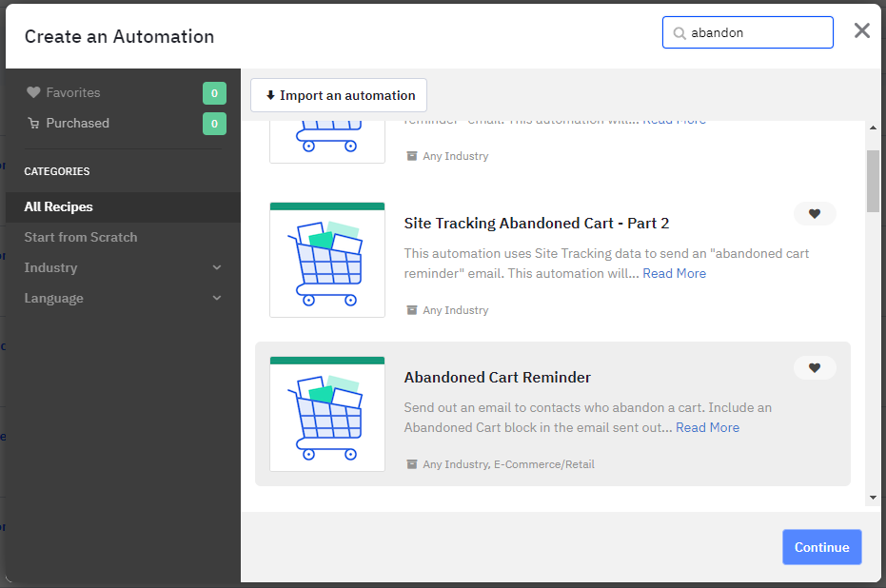Image resolution: width=886 pixels, height=588 pixels.
Task: Open Read More for Site Tracking Part 2
Action: [x=674, y=273]
